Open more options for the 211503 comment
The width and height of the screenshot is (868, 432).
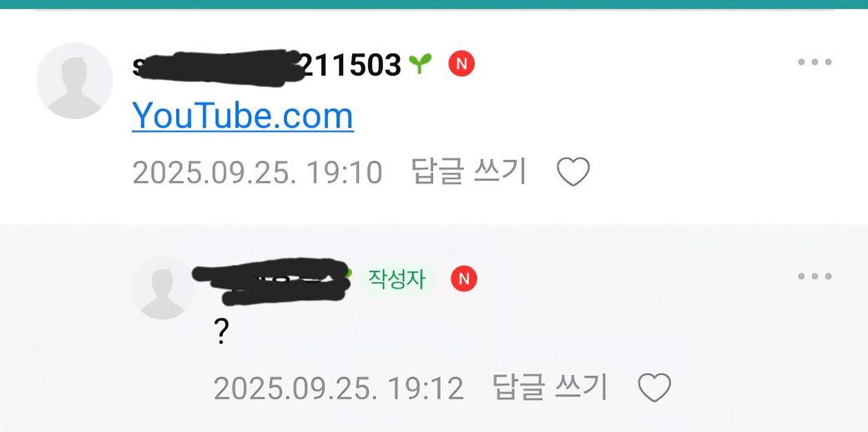tap(815, 62)
